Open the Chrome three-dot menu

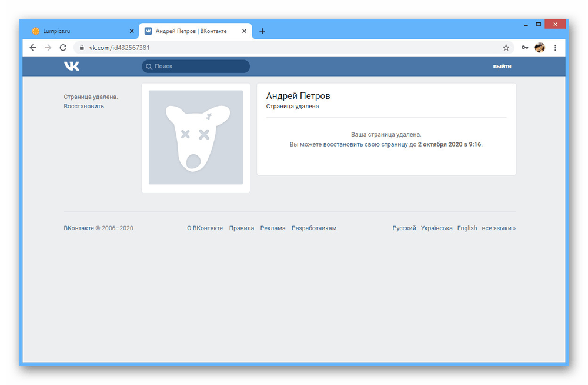tap(556, 48)
